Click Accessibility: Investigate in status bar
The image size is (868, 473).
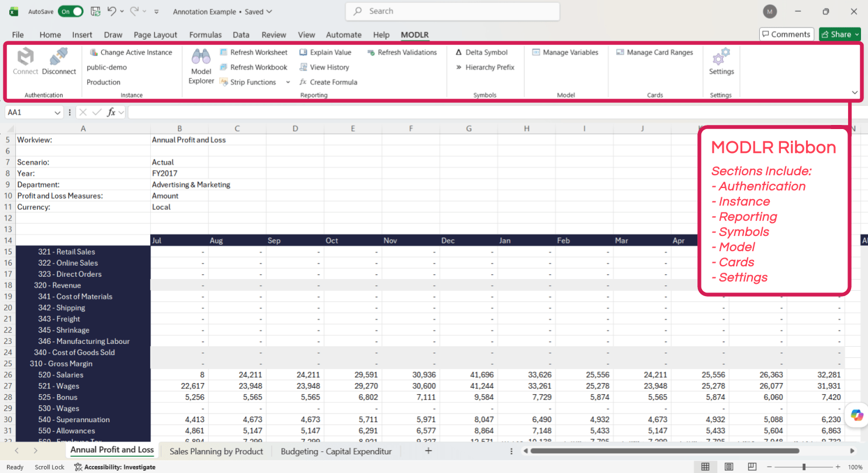pyautogui.click(x=115, y=467)
